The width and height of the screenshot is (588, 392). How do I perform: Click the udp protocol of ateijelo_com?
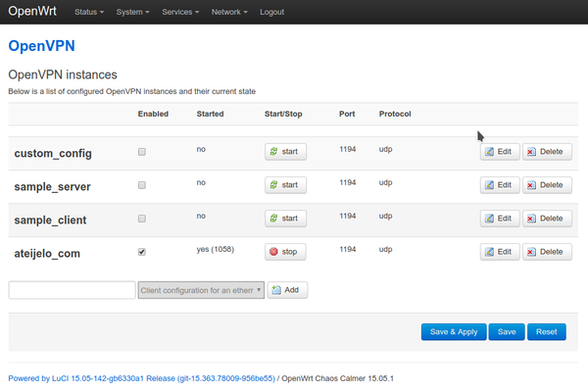pos(385,250)
